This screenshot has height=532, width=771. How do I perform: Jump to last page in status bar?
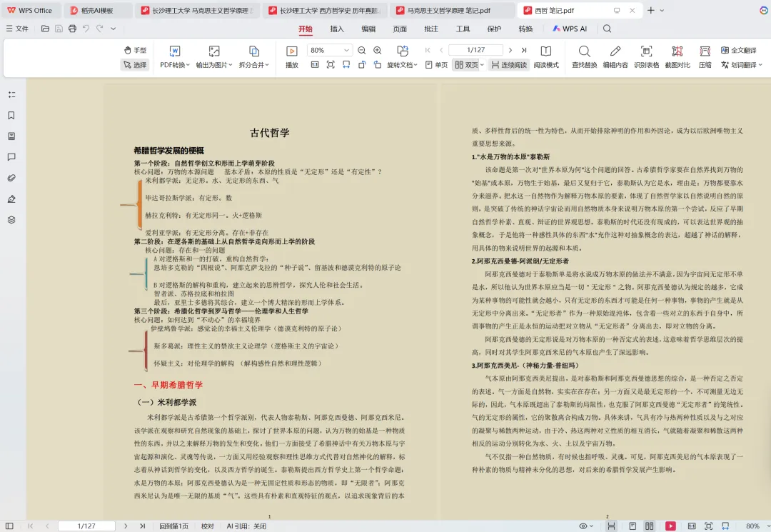pos(143,526)
